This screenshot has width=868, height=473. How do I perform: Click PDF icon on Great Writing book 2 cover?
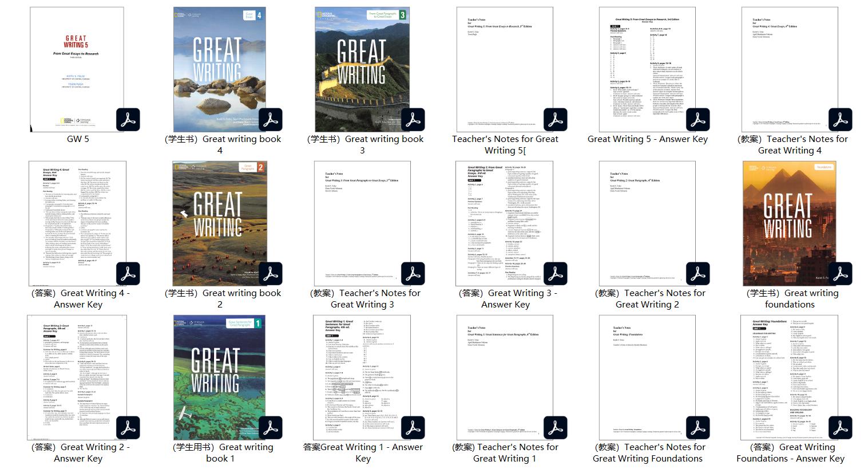(270, 274)
